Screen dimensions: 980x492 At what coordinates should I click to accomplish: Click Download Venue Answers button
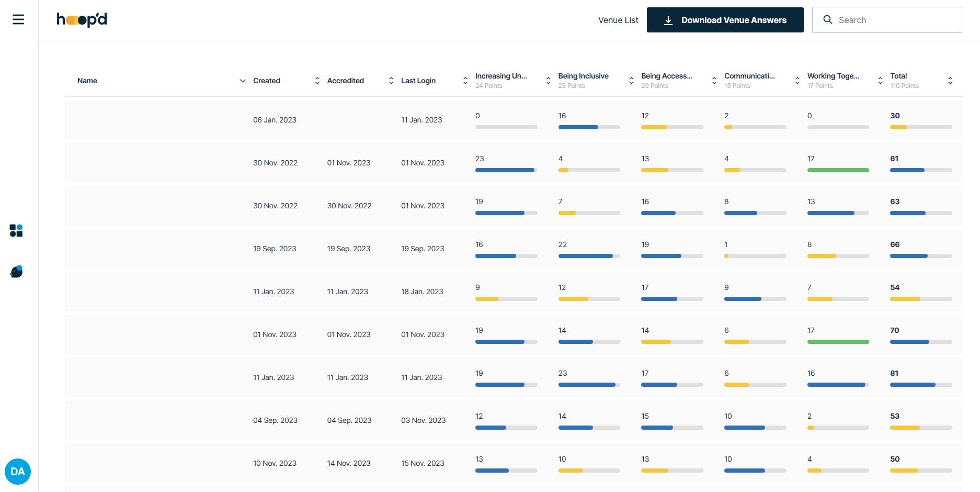725,20
